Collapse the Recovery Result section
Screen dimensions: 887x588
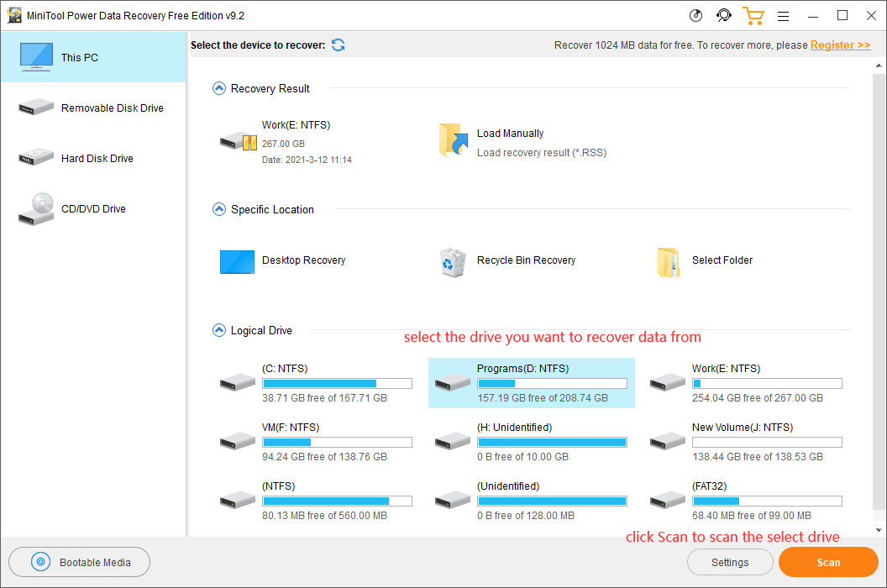point(218,87)
